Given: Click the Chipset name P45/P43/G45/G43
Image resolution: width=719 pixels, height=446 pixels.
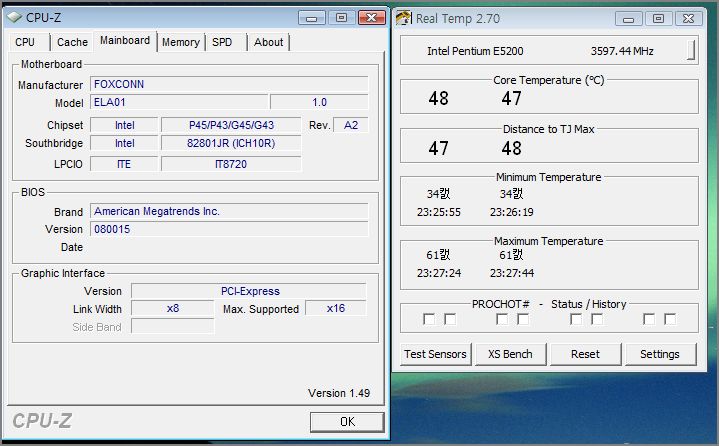Looking at the screenshot, I should point(231,125).
